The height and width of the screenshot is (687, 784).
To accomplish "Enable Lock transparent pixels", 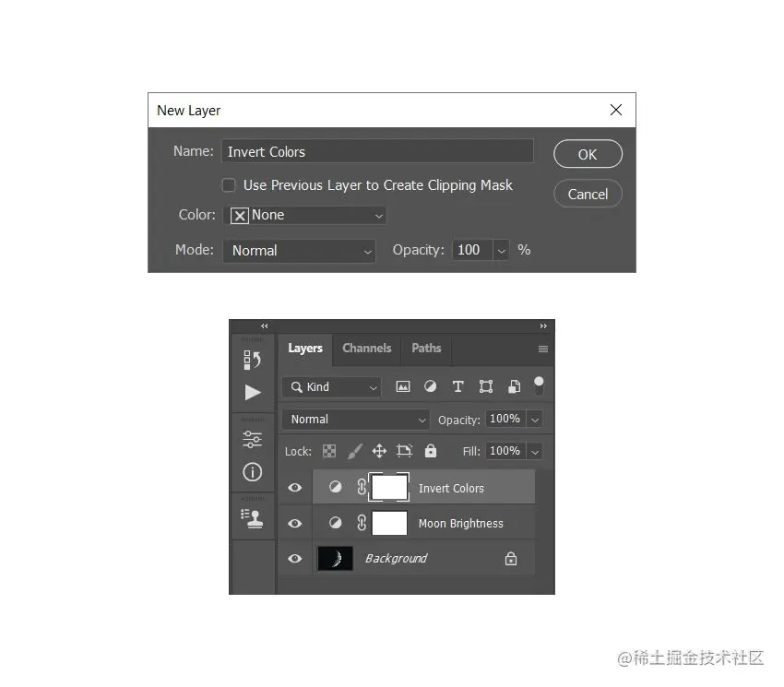I will (x=329, y=451).
